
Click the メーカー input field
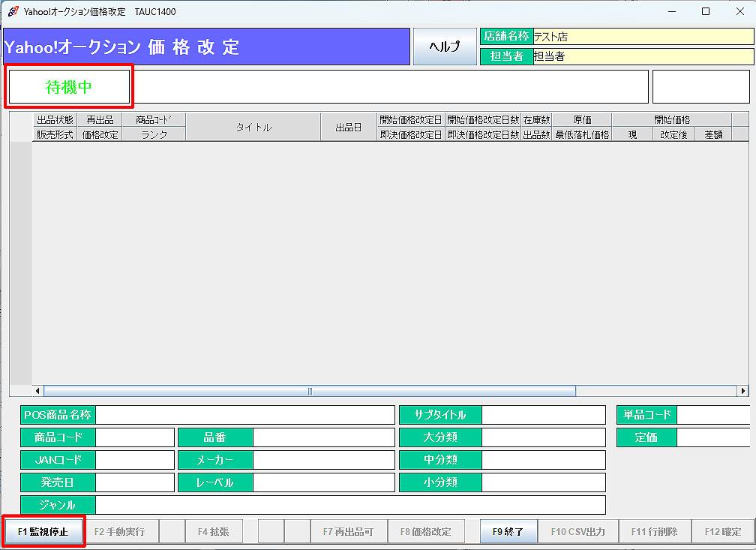pyautogui.click(x=322, y=460)
